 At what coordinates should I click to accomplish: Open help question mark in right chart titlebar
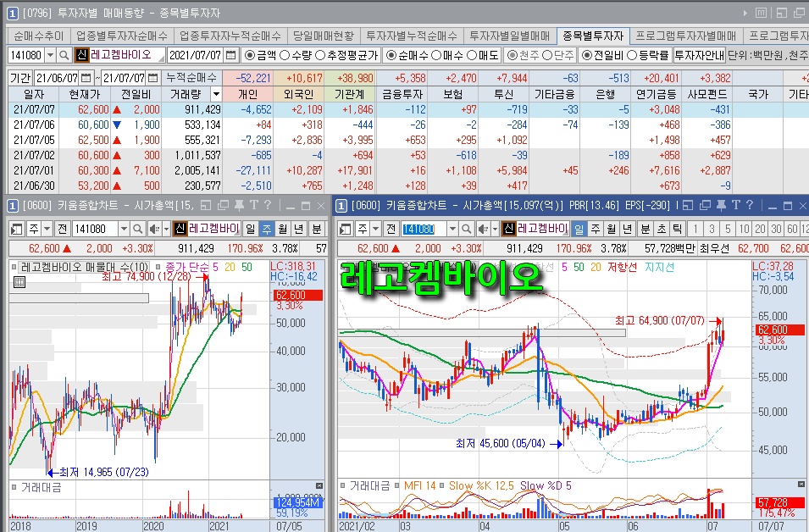tap(750, 205)
